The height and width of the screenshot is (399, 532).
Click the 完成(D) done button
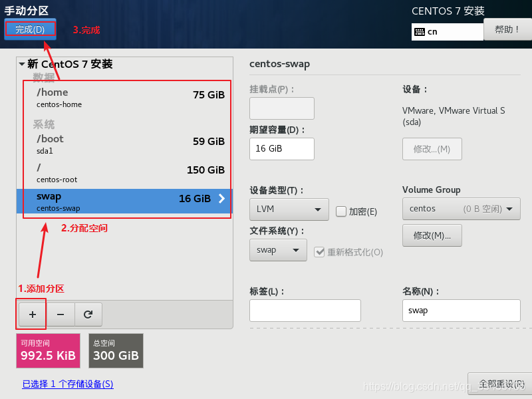point(30,29)
